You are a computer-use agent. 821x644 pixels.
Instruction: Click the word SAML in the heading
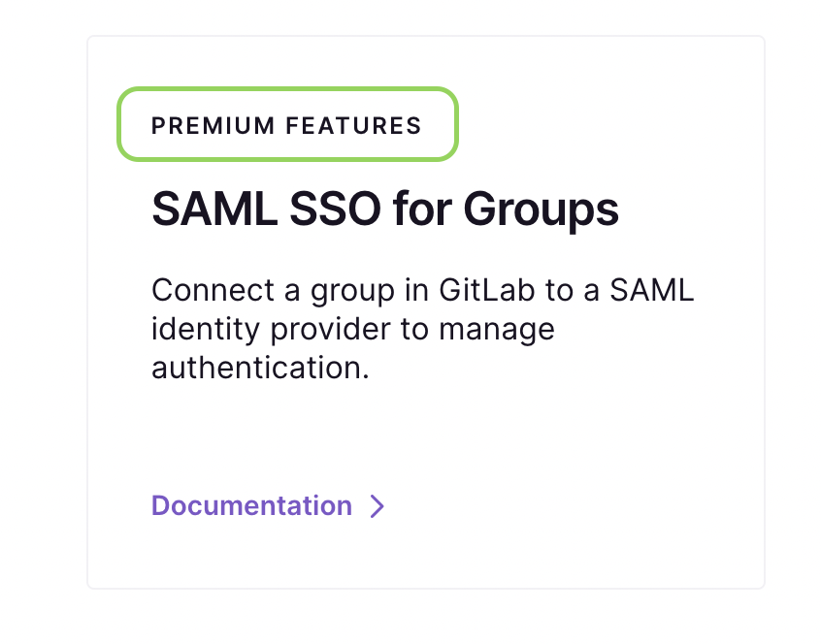click(214, 209)
